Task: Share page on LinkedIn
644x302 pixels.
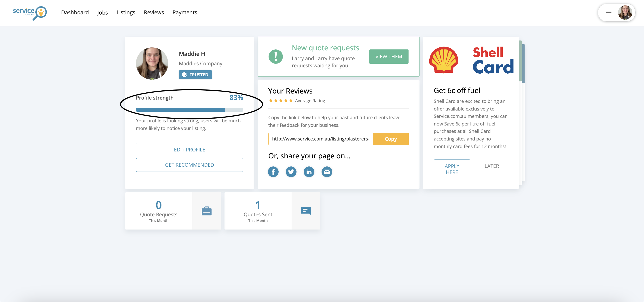Action: [x=309, y=172]
